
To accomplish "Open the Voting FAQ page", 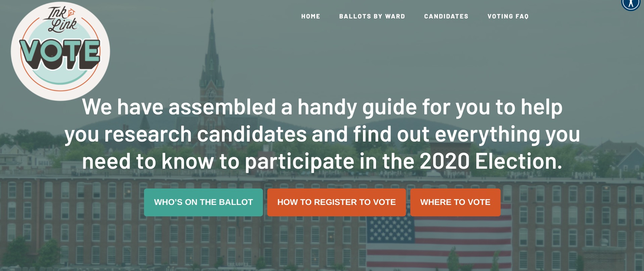I will pyautogui.click(x=508, y=16).
